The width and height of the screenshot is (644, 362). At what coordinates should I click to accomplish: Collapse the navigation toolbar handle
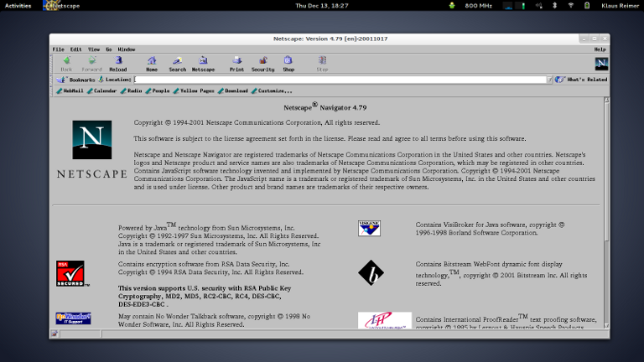click(x=52, y=64)
